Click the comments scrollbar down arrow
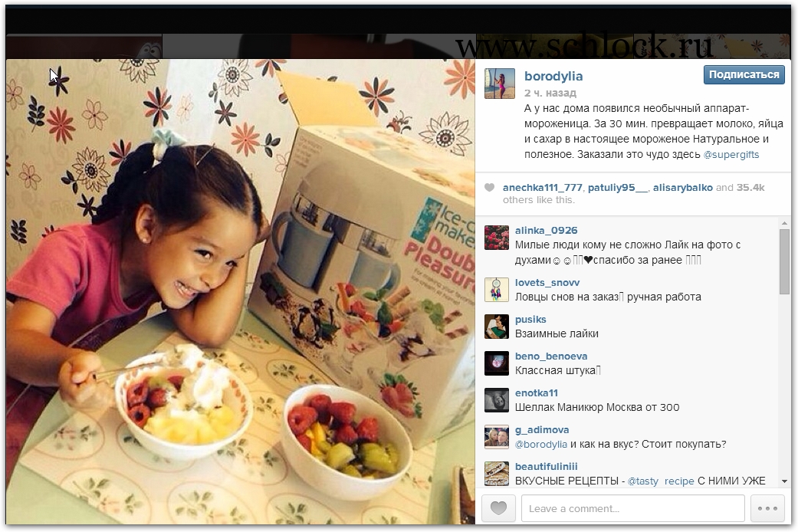798x532 pixels. pyautogui.click(x=784, y=481)
